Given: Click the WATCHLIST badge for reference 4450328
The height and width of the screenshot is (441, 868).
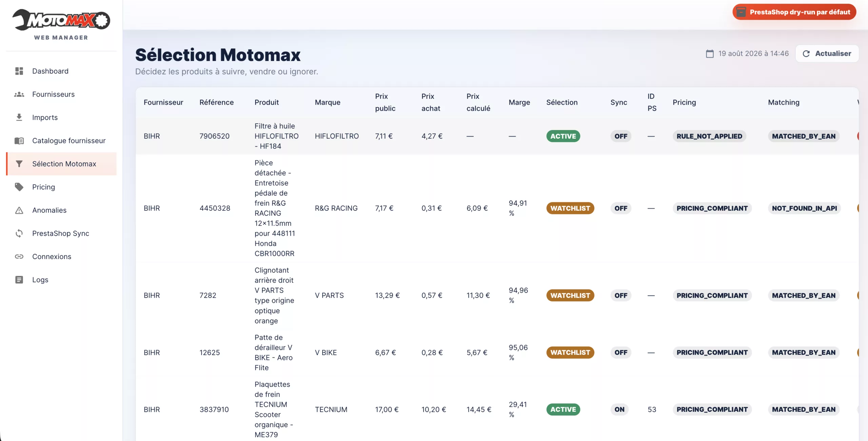Looking at the screenshot, I should pos(570,208).
